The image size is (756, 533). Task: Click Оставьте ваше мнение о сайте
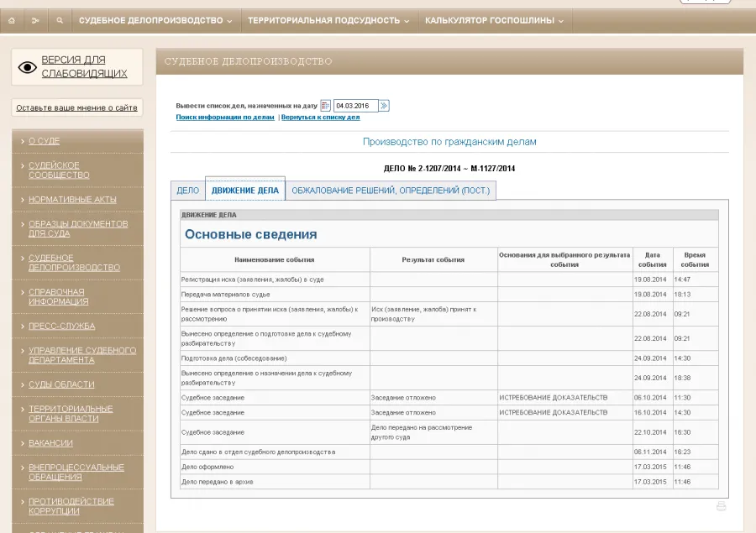coord(76,107)
